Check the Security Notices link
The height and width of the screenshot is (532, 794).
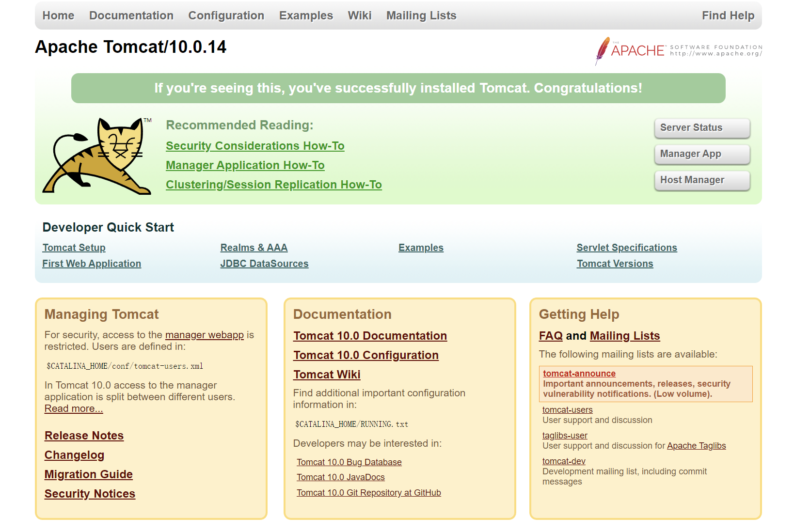(90, 494)
